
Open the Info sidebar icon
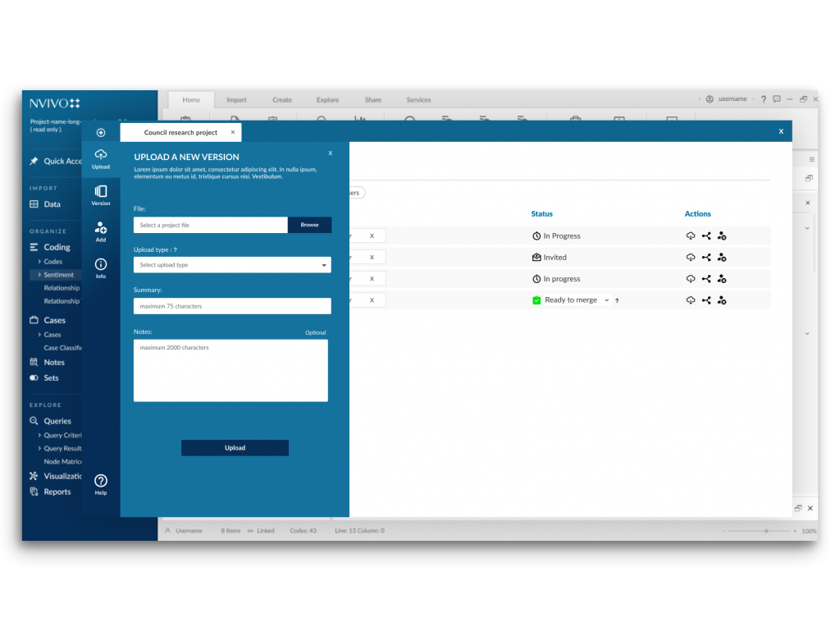pos(101,267)
